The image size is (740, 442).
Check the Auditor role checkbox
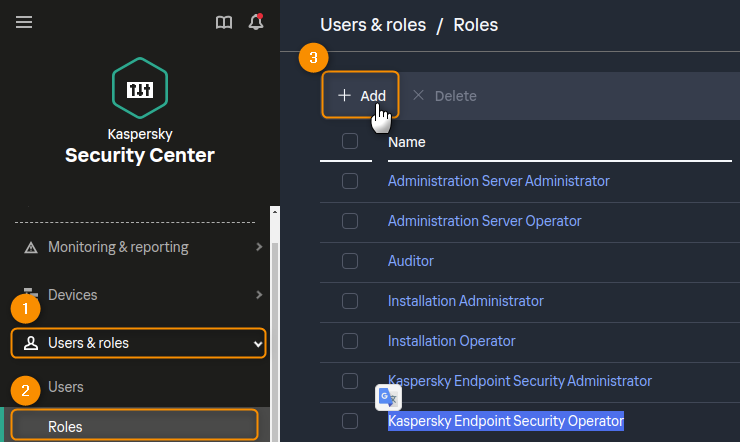[350, 261]
